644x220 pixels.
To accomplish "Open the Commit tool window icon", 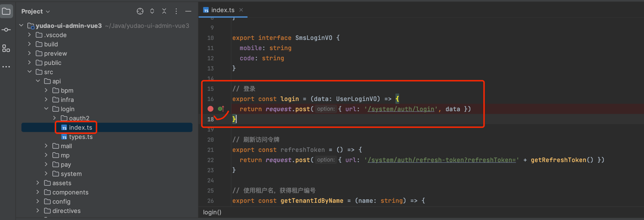I will tap(6, 30).
